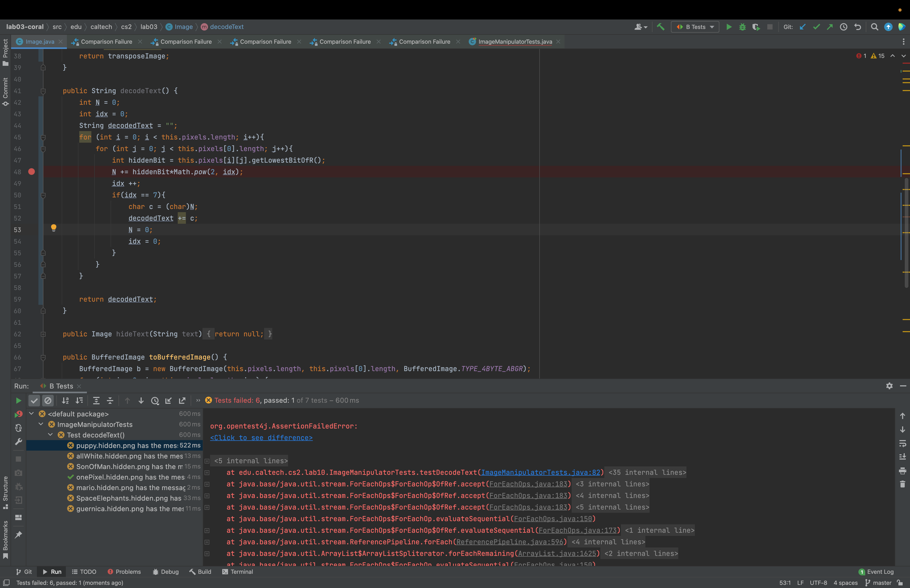The width and height of the screenshot is (910, 588).
Task: Switch to ImageManipulatorTests.java tab
Action: (515, 42)
